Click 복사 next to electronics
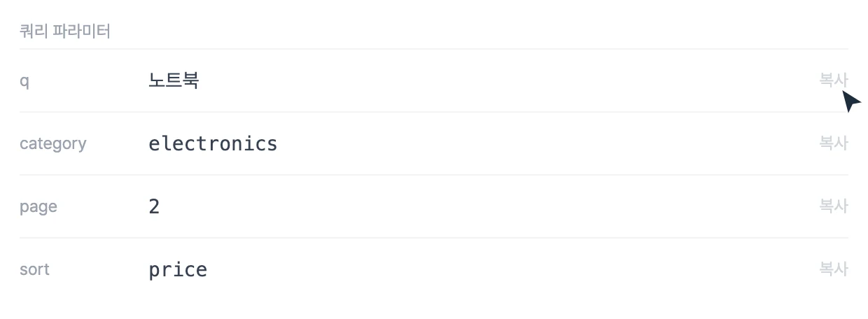This screenshot has width=868, height=319. coord(834,143)
